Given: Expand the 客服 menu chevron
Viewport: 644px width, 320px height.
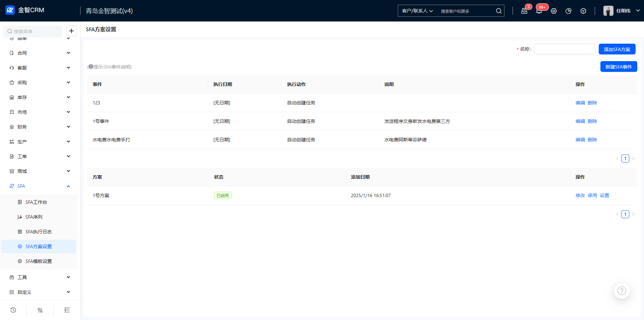Looking at the screenshot, I should coord(68,67).
